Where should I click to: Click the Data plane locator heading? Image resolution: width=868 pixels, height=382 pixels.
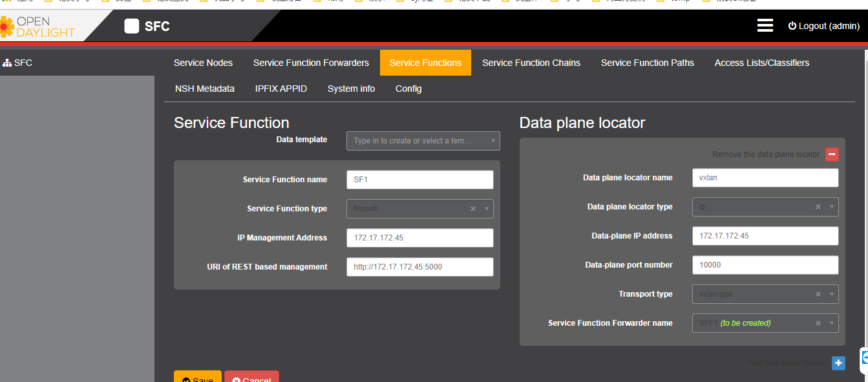(x=582, y=123)
